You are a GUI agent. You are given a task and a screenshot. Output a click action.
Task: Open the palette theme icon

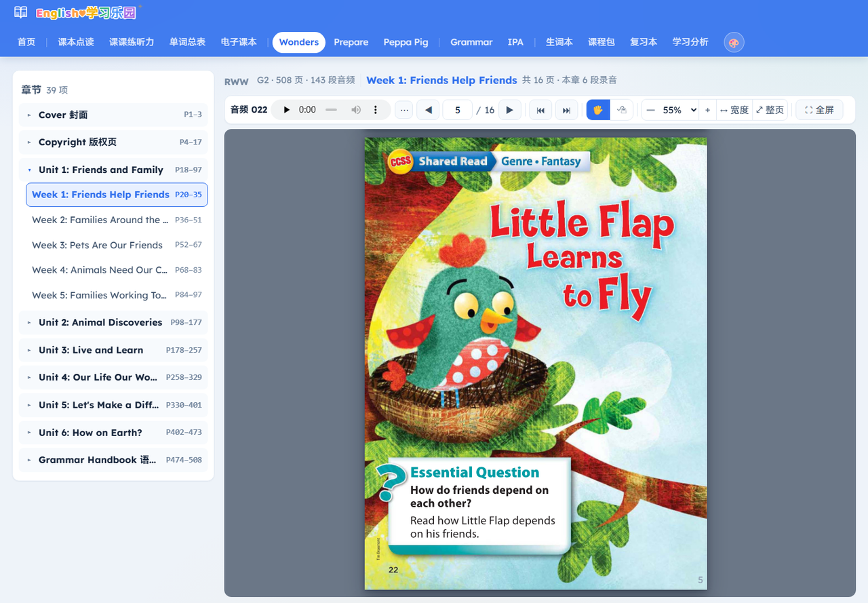tap(734, 42)
